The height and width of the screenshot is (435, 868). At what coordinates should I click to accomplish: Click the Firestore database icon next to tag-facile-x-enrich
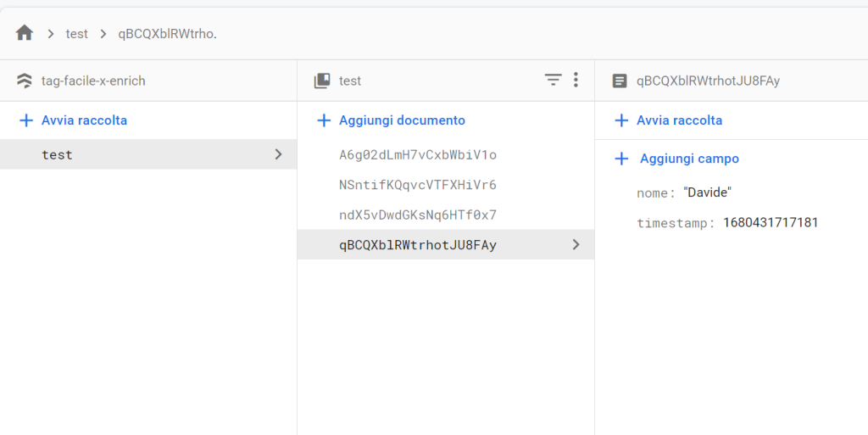pyautogui.click(x=25, y=81)
